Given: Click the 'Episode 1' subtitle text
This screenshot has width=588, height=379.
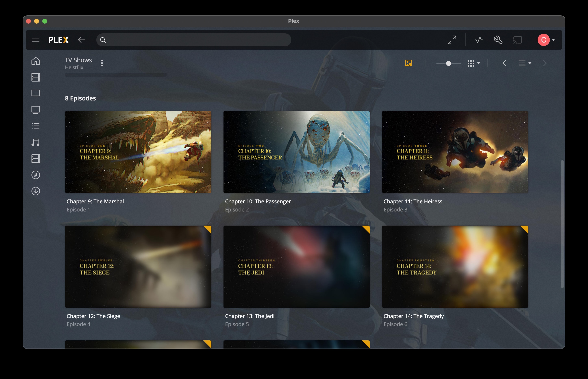Looking at the screenshot, I should pos(78,210).
